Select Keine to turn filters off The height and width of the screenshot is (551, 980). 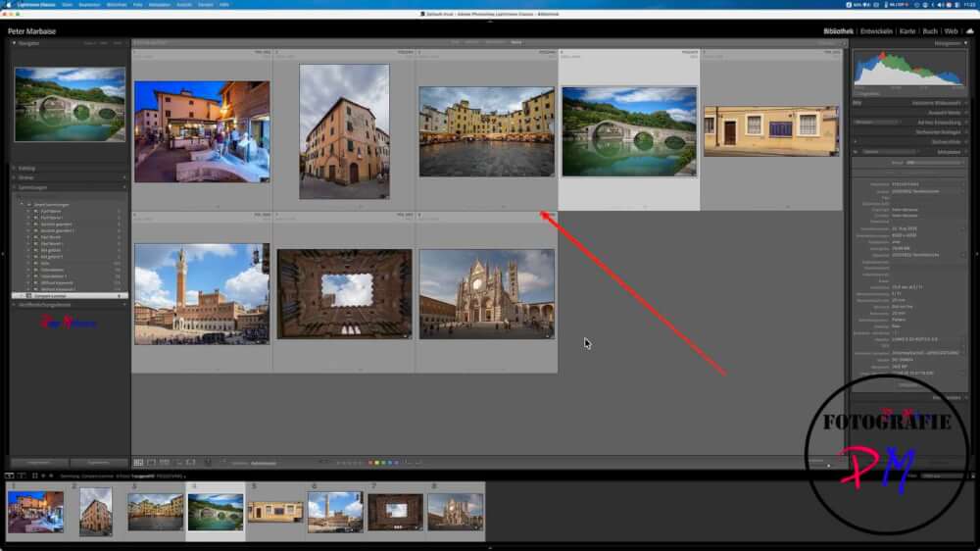(x=516, y=42)
